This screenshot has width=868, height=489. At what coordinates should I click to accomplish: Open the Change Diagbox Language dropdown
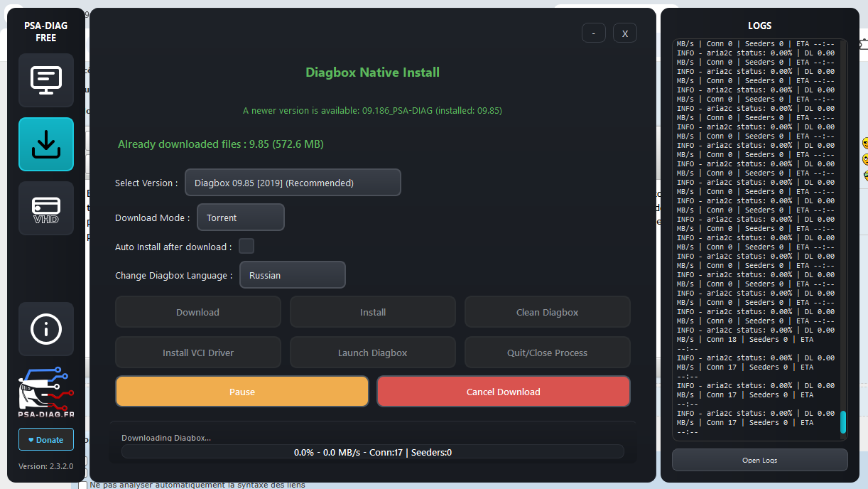(293, 275)
